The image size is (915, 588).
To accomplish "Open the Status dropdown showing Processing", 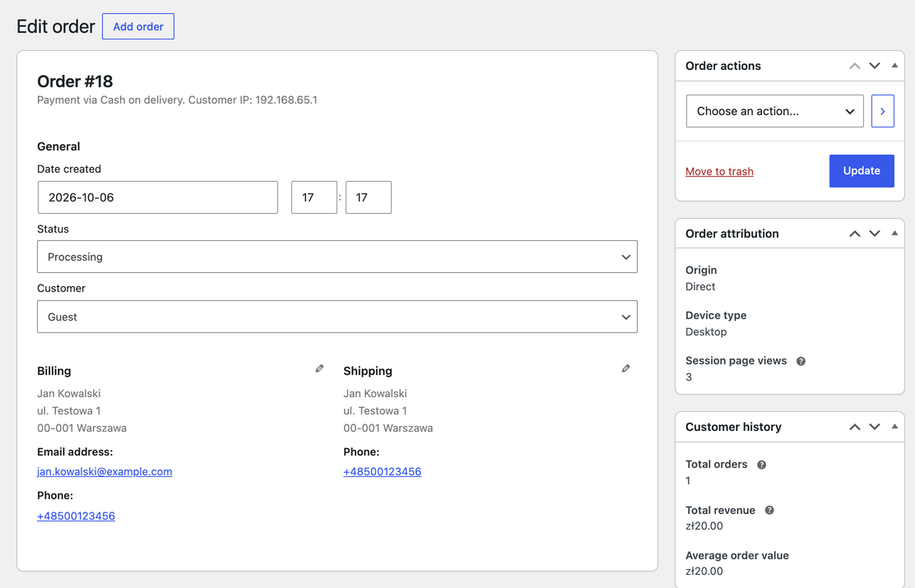I will pos(337,257).
